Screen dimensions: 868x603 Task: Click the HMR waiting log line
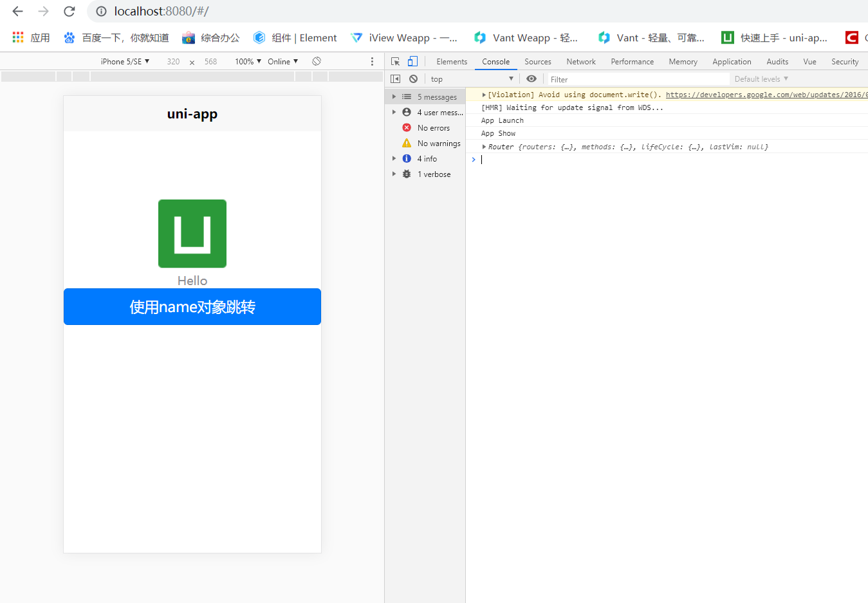[x=572, y=107]
